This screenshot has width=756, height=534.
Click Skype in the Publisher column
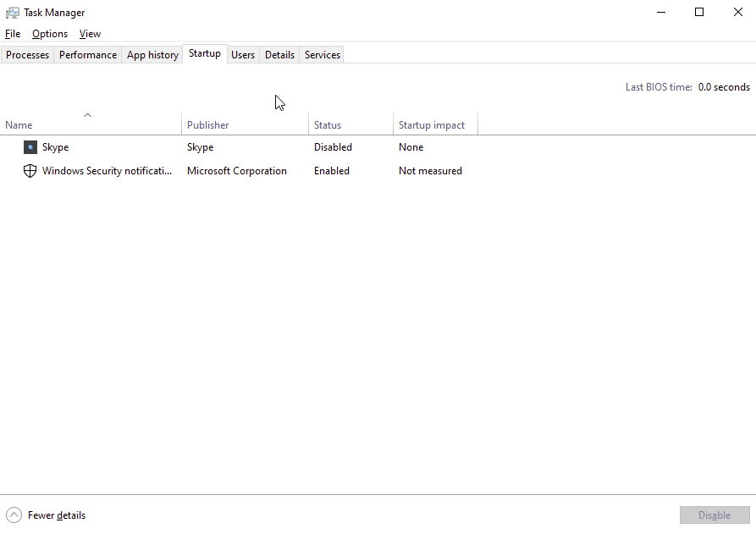pyautogui.click(x=200, y=147)
